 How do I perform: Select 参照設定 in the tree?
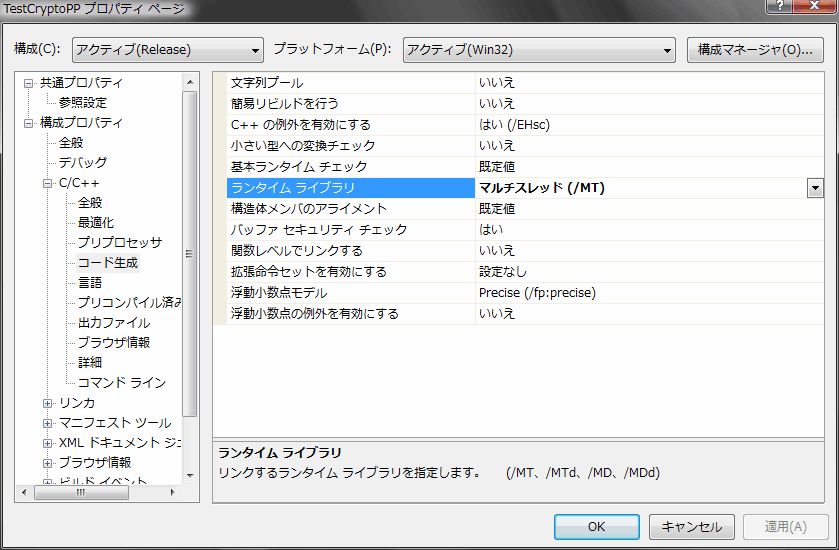tap(82, 102)
